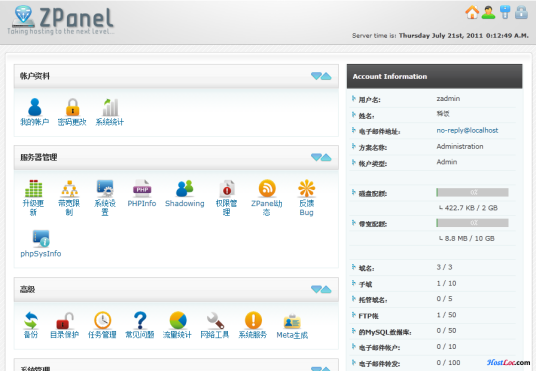Open the 流量统计 pie chart icon
The height and width of the screenshot is (371, 536).
[178, 320]
